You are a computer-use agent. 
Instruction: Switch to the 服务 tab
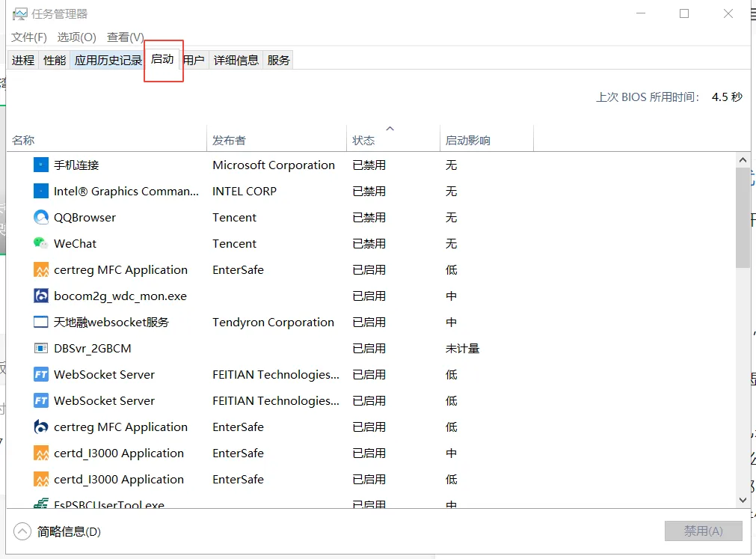click(279, 61)
